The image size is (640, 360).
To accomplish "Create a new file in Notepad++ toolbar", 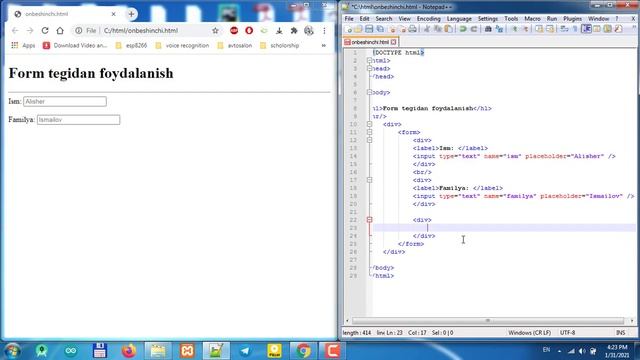I will tap(348, 29).
